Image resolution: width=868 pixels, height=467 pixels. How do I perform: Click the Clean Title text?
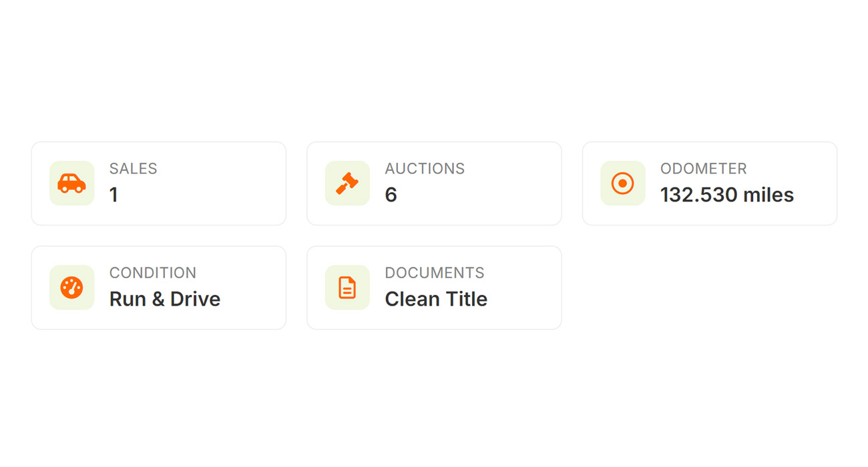tap(436, 299)
